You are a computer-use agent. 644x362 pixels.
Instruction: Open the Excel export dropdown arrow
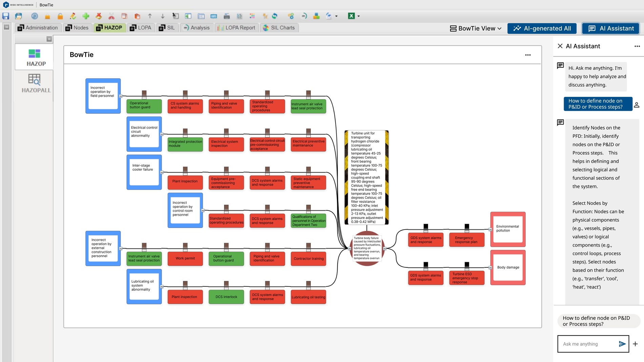[x=359, y=16]
